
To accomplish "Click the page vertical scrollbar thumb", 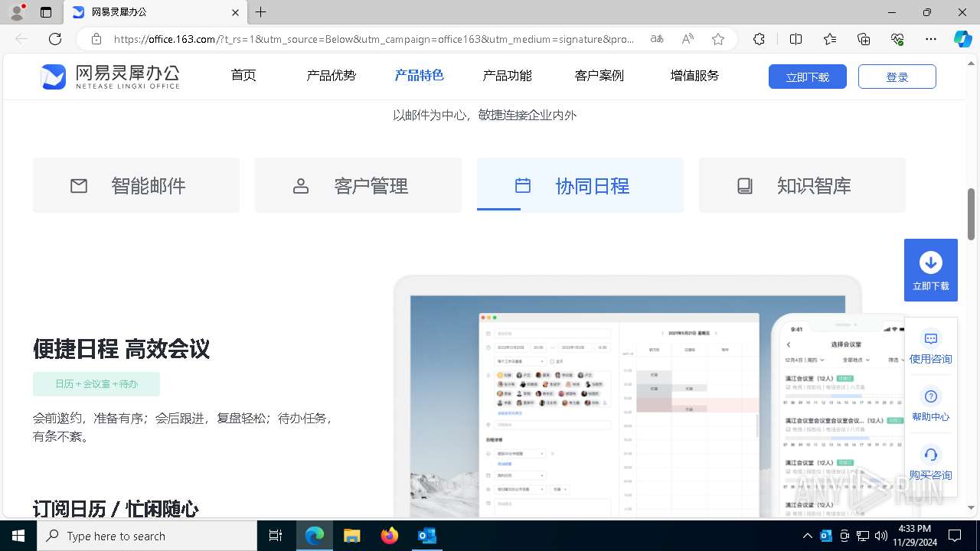I will [x=972, y=214].
